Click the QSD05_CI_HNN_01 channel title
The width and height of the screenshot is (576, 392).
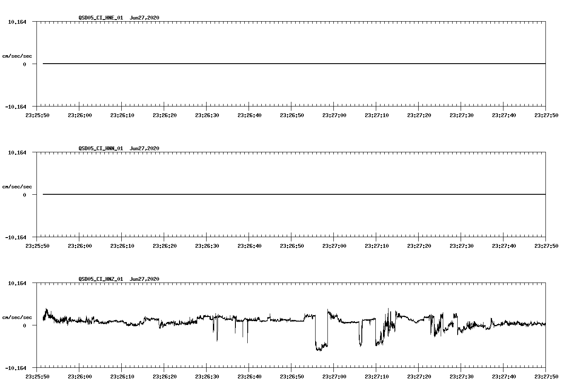tap(101, 148)
